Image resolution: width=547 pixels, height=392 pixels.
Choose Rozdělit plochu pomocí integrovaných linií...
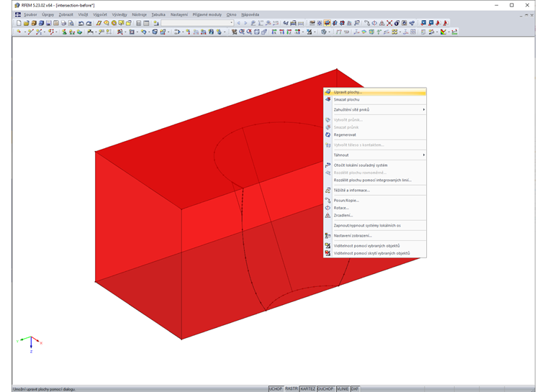click(x=375, y=181)
